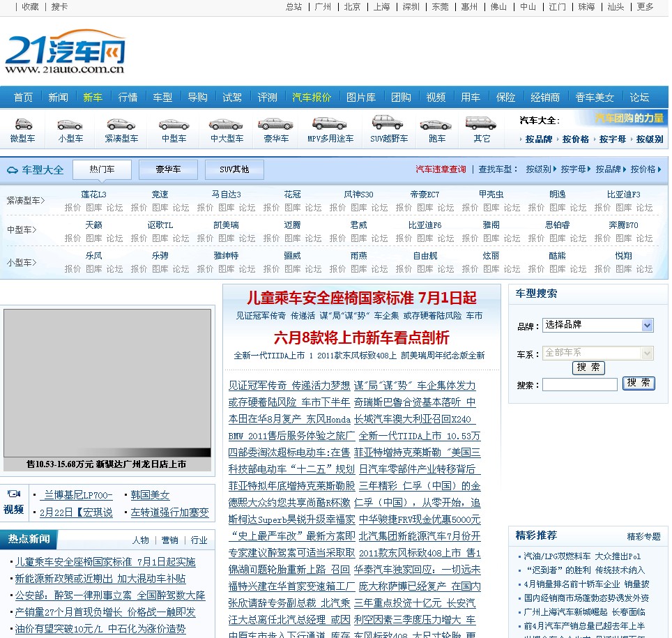Click 按字母 under 汽车大全
Image resolution: width=672 pixels, height=638 pixels.
pos(613,139)
